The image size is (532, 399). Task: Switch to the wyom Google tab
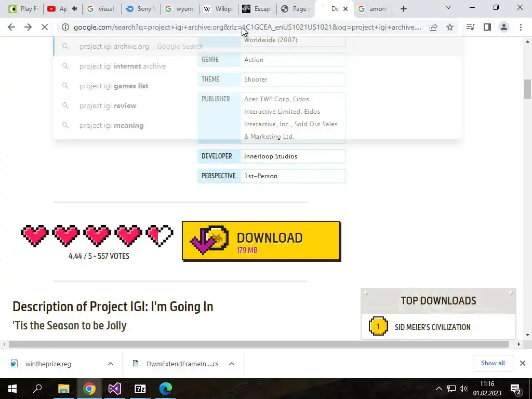pos(179,9)
